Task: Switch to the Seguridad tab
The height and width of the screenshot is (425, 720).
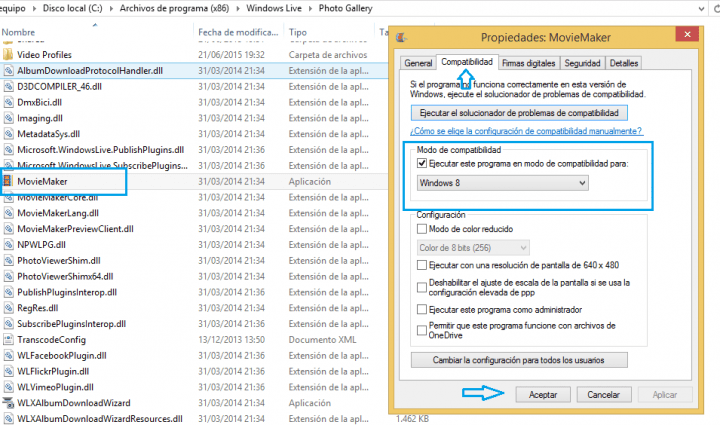Action: [582, 63]
